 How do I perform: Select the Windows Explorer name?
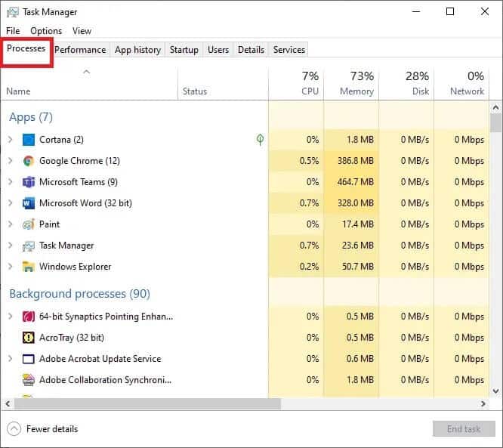tap(75, 267)
